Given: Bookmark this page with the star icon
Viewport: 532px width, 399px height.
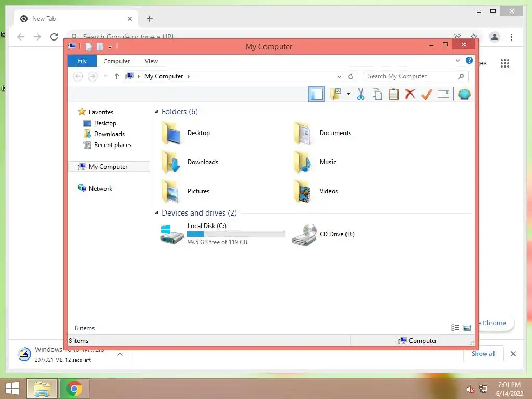Looking at the screenshot, I should [x=474, y=37].
